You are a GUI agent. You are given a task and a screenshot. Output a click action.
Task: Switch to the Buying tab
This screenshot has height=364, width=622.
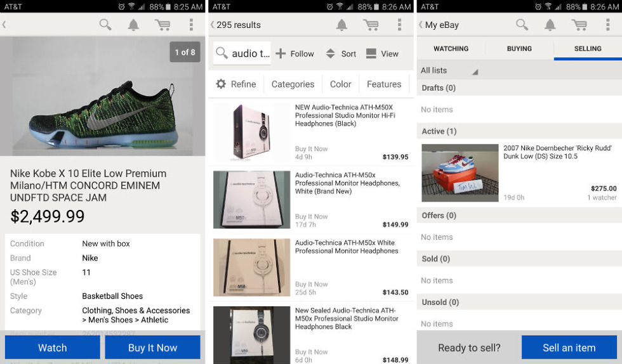click(x=519, y=49)
